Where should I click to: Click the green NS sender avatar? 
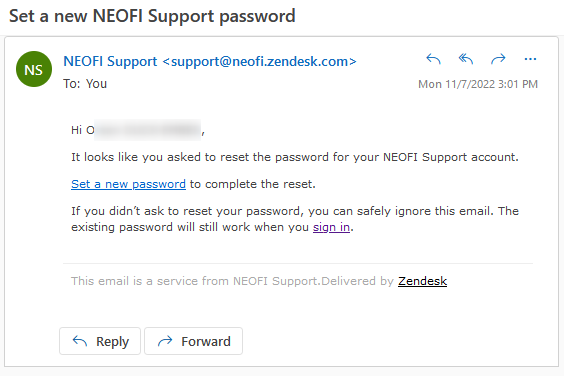pyautogui.click(x=34, y=69)
